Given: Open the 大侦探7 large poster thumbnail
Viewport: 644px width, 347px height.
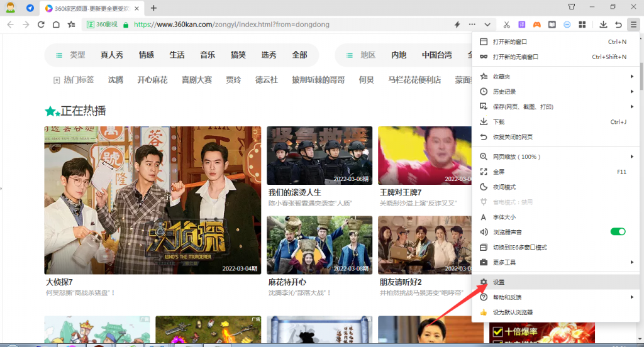Looking at the screenshot, I should pyautogui.click(x=152, y=201).
